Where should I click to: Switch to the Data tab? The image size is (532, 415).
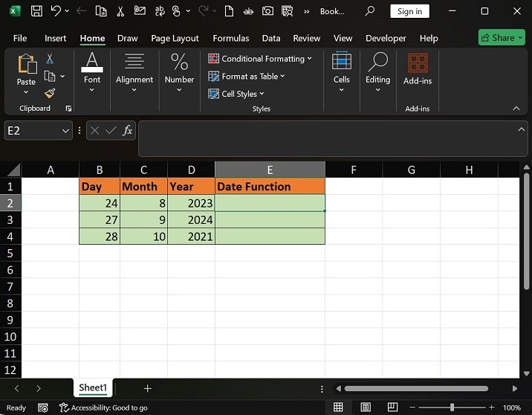(x=271, y=38)
